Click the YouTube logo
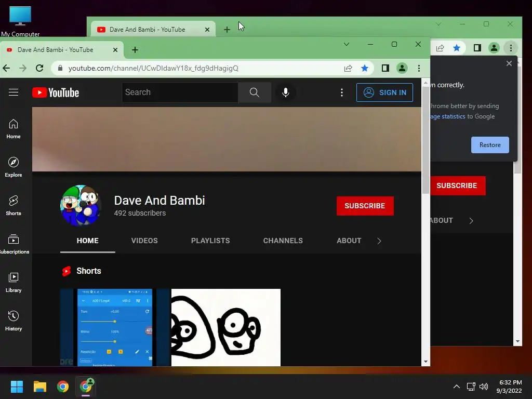The width and height of the screenshot is (532, 399). coord(56,92)
